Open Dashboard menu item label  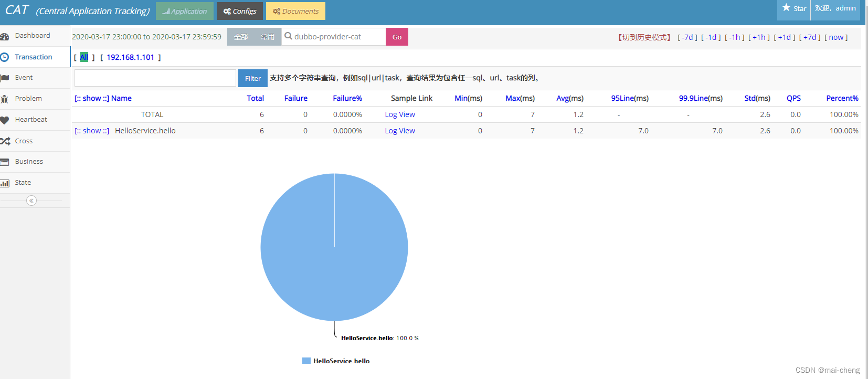tap(33, 36)
